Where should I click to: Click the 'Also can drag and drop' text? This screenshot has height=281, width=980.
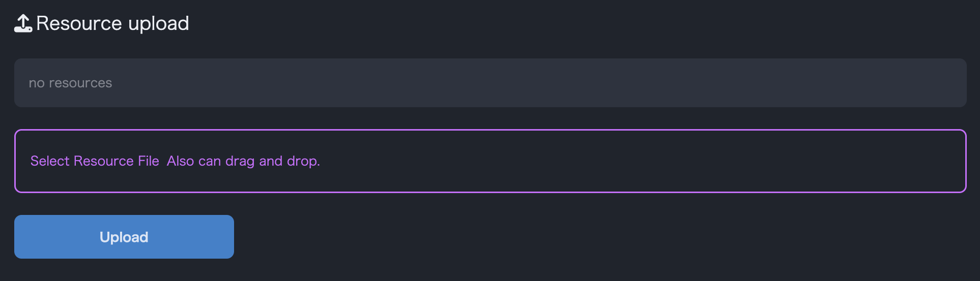(x=243, y=161)
